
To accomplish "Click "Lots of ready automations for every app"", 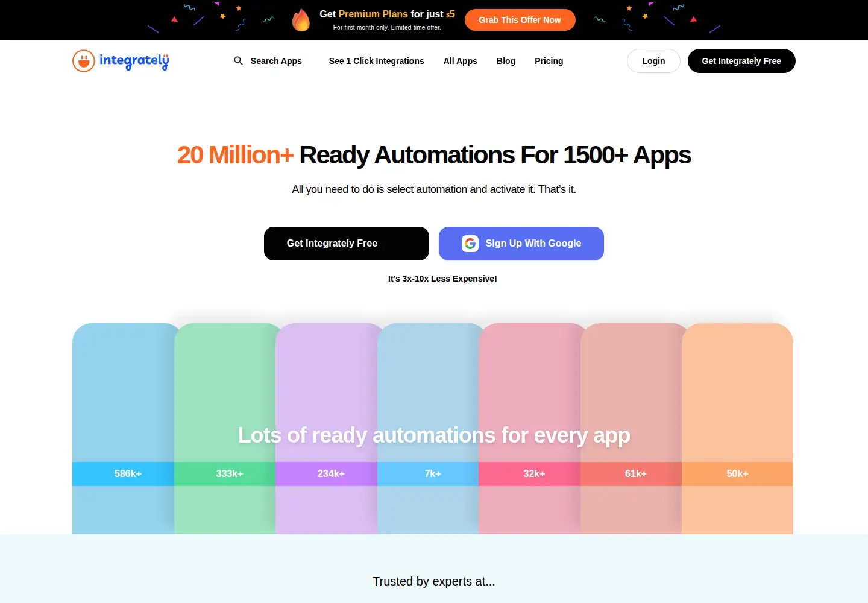I will [x=434, y=435].
